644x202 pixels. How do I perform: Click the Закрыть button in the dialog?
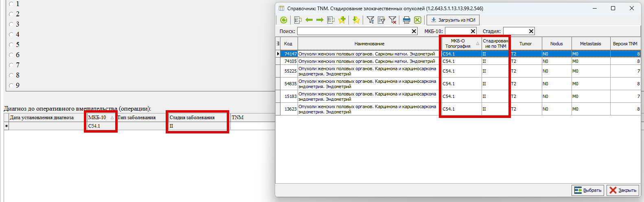(x=623, y=190)
